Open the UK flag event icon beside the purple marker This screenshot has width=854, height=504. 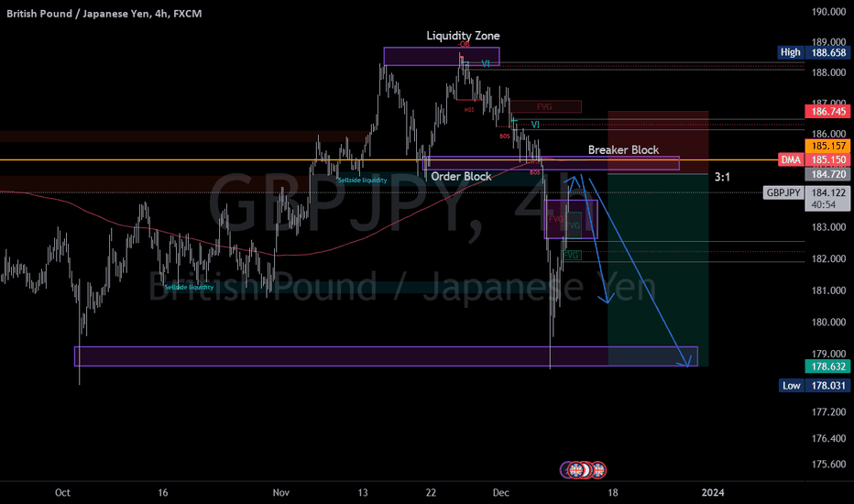pyautogui.click(x=575, y=470)
